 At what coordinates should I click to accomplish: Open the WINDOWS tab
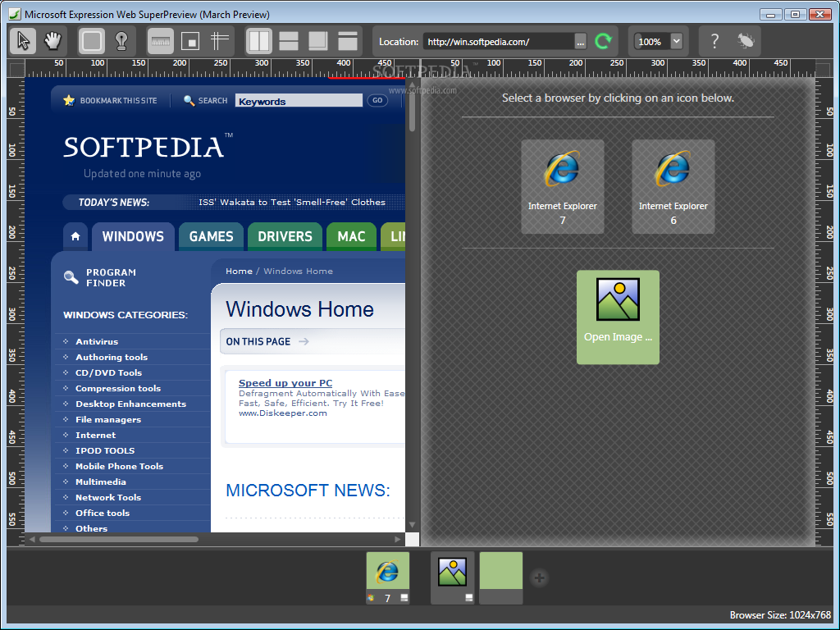coord(133,236)
